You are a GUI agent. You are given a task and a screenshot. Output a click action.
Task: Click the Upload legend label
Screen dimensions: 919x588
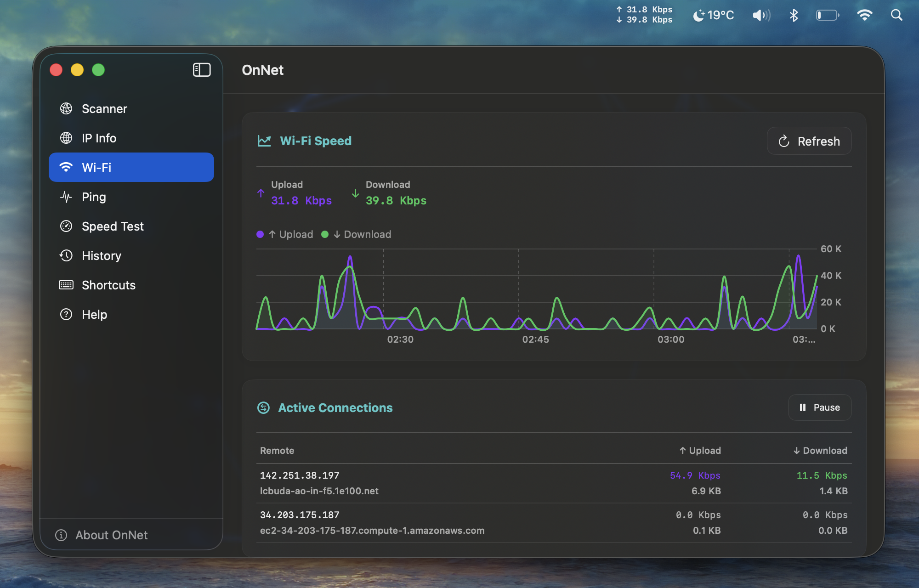click(291, 234)
